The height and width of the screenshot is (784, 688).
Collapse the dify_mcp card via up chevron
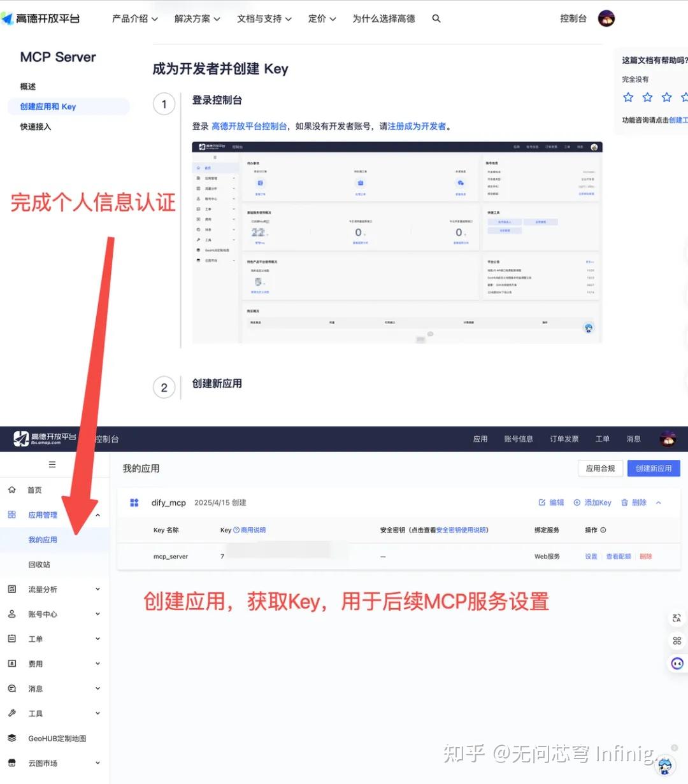coord(658,502)
